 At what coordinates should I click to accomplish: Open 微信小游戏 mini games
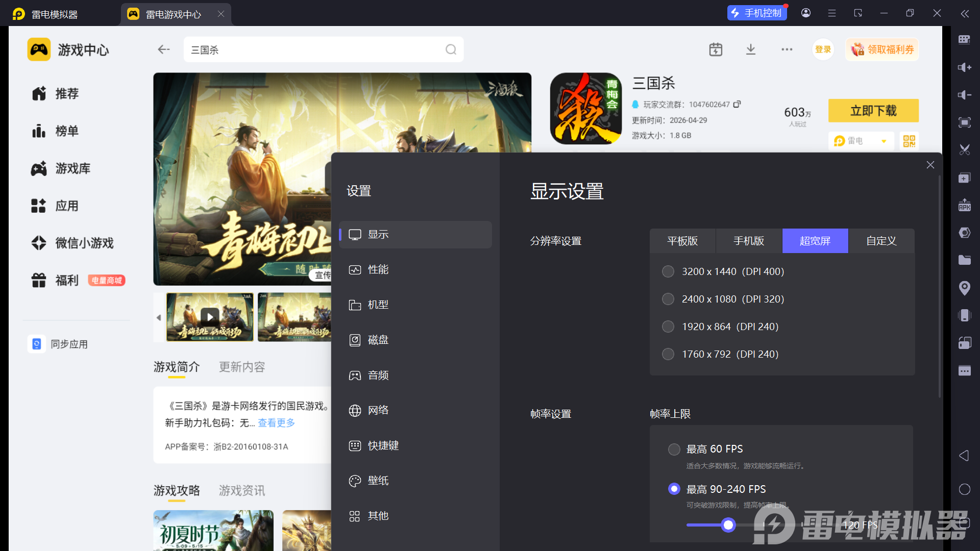click(72, 243)
